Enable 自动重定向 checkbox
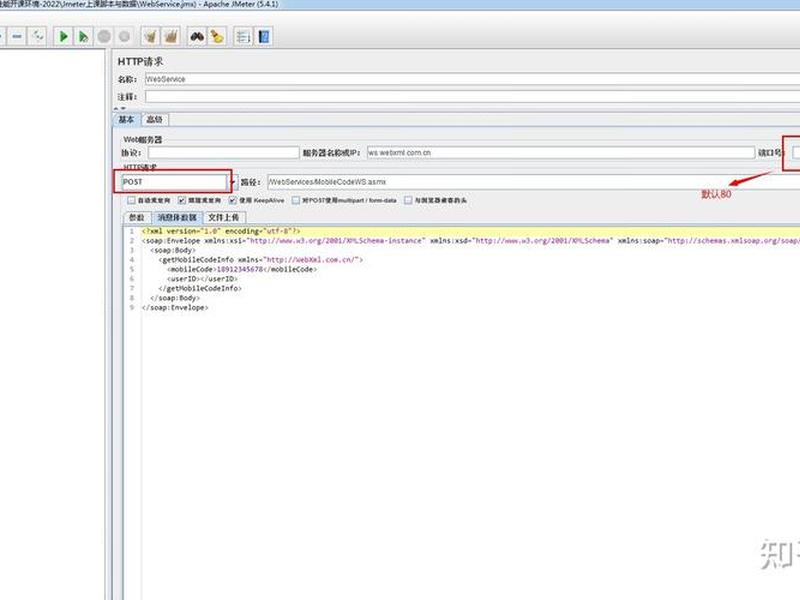This screenshot has height=600, width=800. [132, 201]
